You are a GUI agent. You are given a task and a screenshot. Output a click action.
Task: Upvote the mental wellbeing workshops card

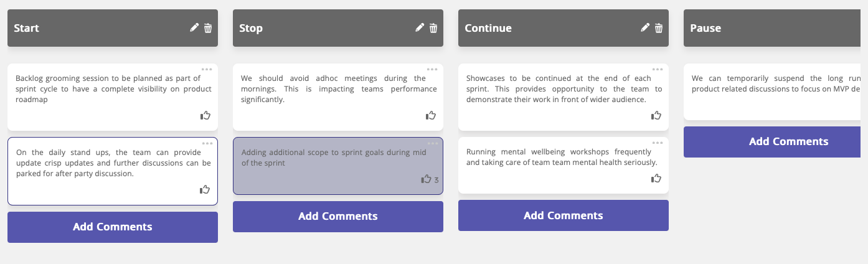coord(656,179)
